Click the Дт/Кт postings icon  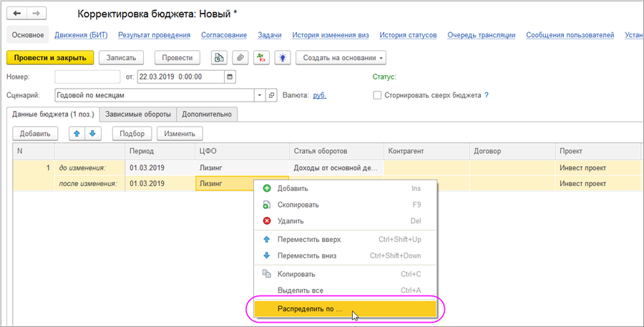(262, 58)
